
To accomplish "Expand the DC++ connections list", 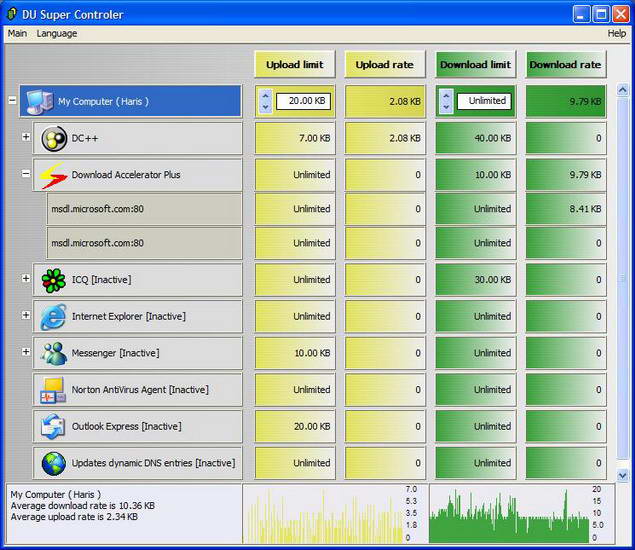I will 26,137.
